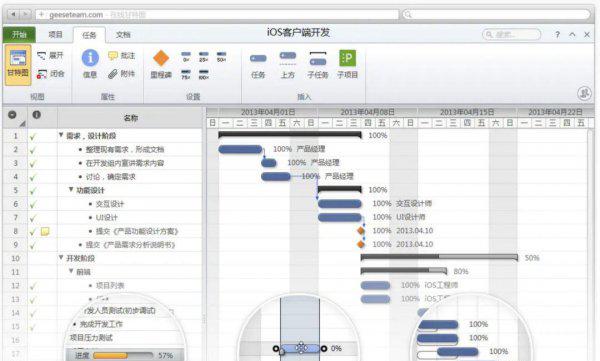
Task: Click the 2013年04月01日 week header
Action: point(268,112)
